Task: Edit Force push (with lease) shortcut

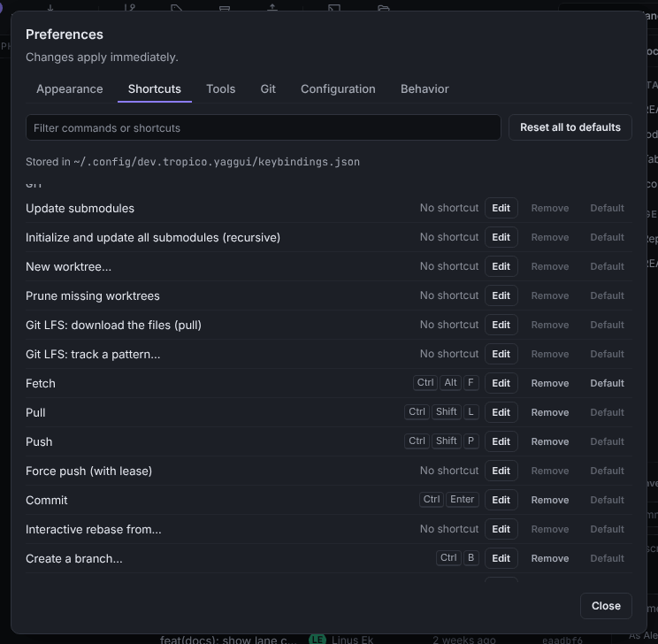Action: 501,471
